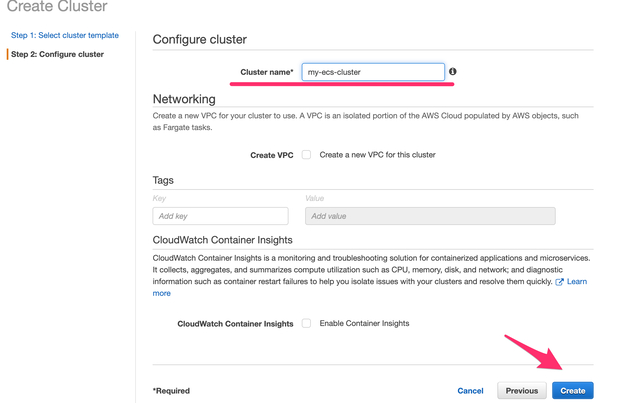Viewport: 621px width, 403px height.
Task: Click the Cluster name text field
Action: 372,72
